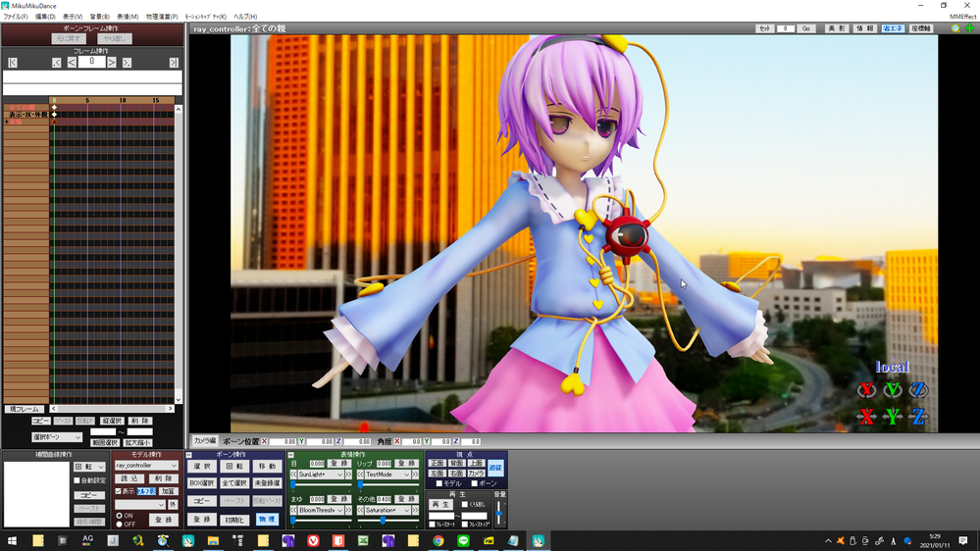Go to next keyframe button
The height and width of the screenshot is (551, 980).
pos(127,63)
